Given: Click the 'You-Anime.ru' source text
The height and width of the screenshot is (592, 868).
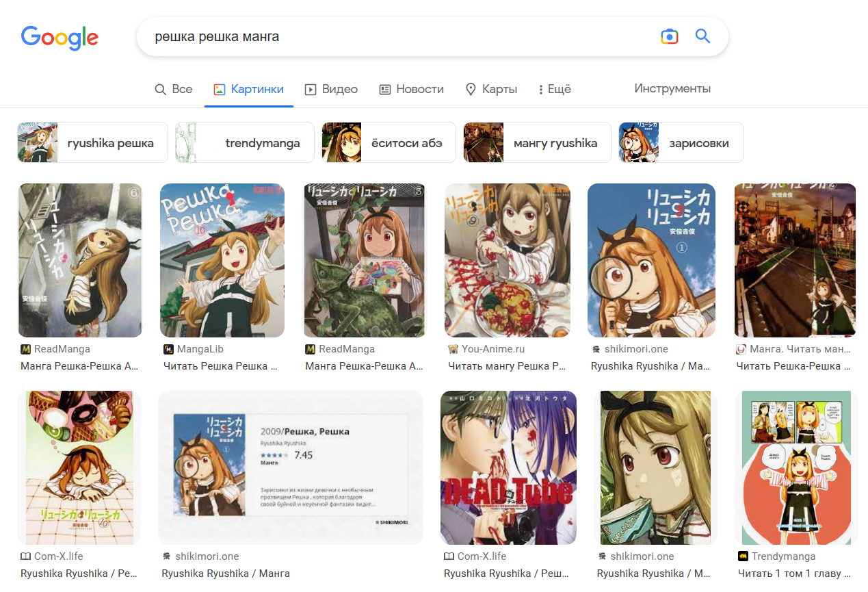Looking at the screenshot, I should (493, 349).
